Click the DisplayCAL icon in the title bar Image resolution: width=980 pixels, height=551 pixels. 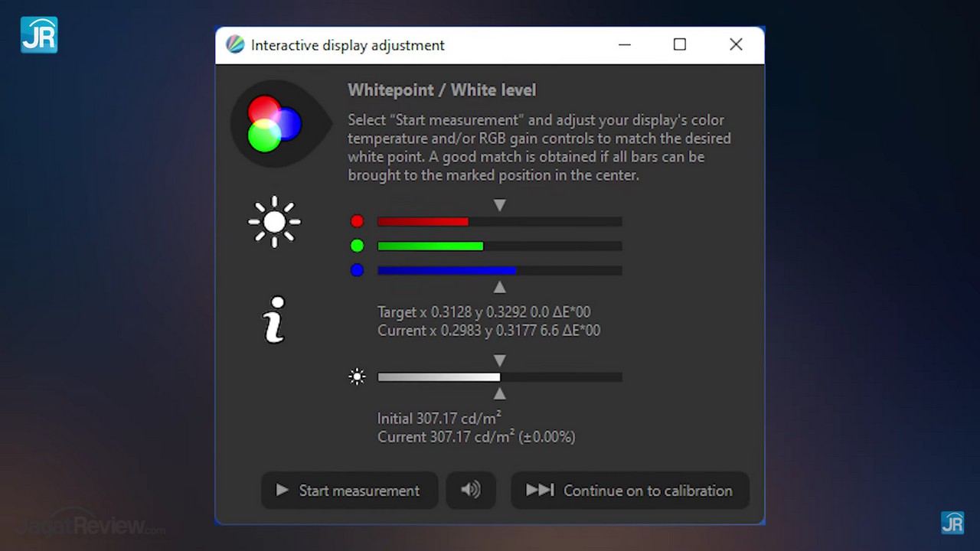click(x=235, y=45)
